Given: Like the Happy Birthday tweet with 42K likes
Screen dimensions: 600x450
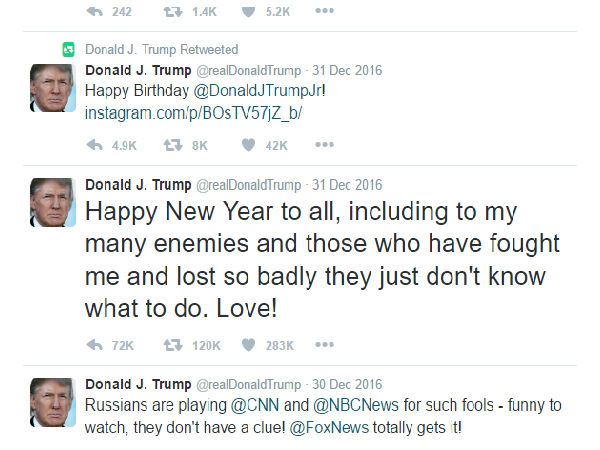Looking at the screenshot, I should click(x=249, y=145).
